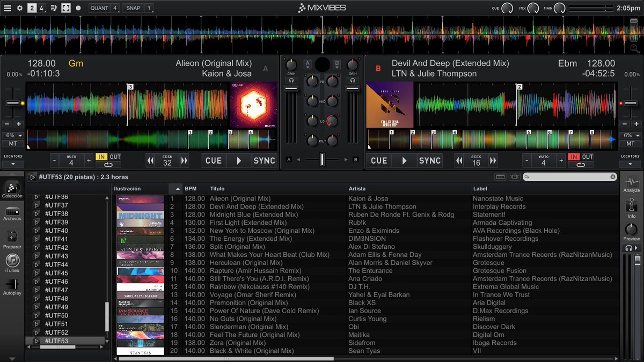Image resolution: width=644 pixels, height=362 pixels.
Task: Open settings gear in top bar
Action: coord(20,8)
